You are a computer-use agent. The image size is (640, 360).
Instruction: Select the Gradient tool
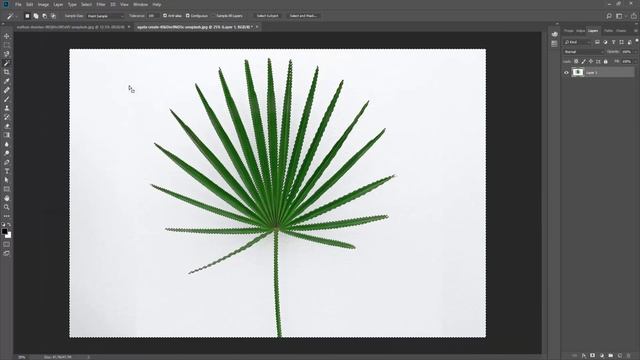tap(7, 135)
